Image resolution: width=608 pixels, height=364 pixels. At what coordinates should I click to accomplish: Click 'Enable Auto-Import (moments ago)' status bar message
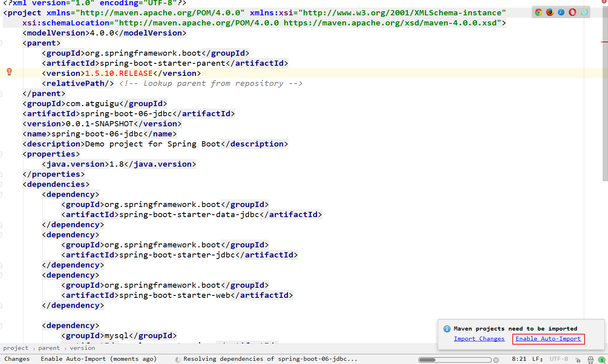[98, 359]
